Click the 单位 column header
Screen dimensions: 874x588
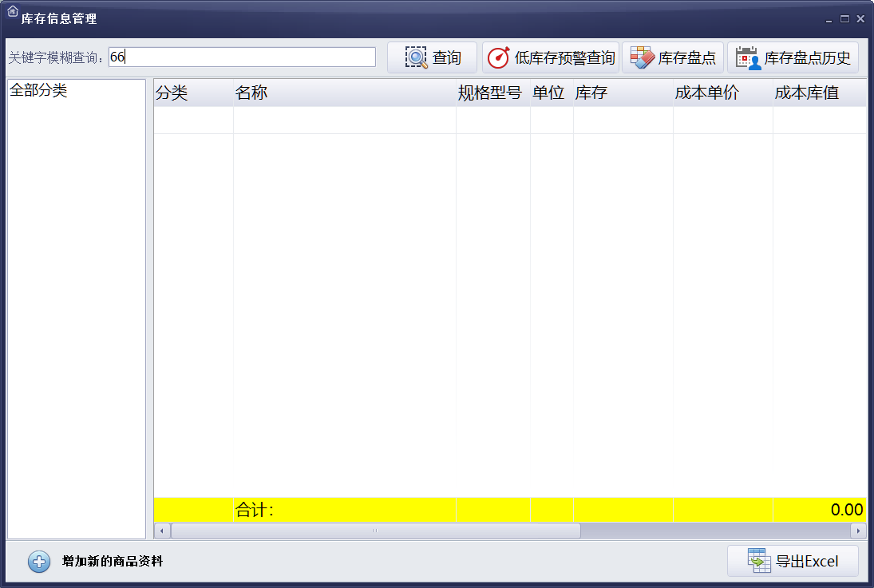(552, 93)
